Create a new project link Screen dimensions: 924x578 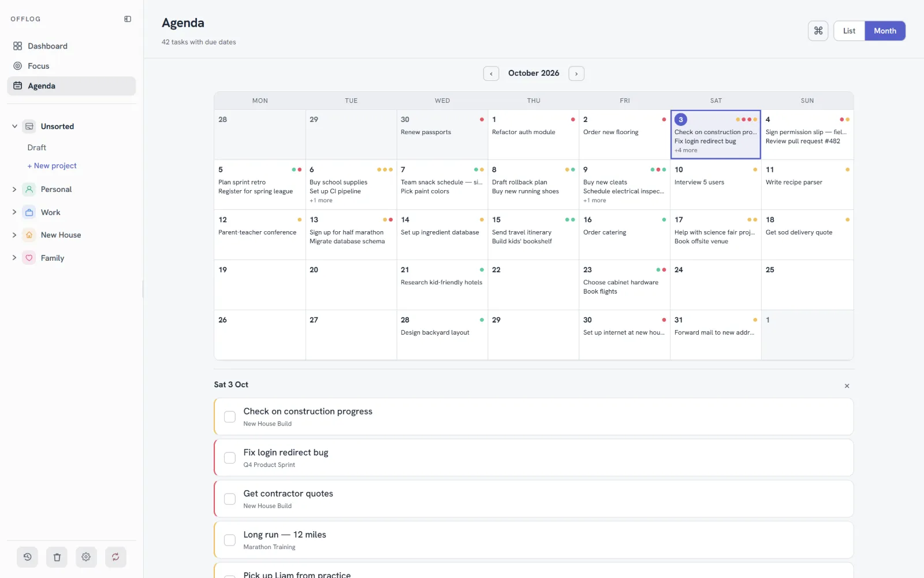(52, 165)
